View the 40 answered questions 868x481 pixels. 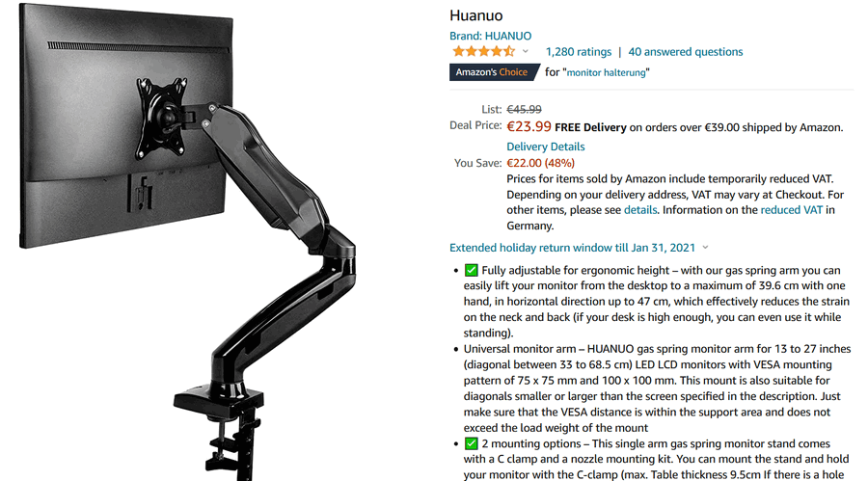[x=686, y=51]
